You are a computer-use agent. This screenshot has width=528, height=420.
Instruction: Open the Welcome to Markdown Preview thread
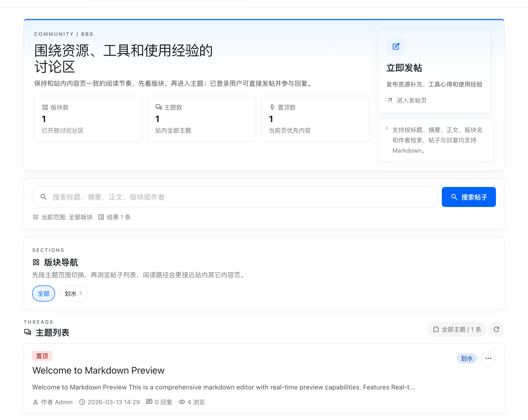(98, 370)
